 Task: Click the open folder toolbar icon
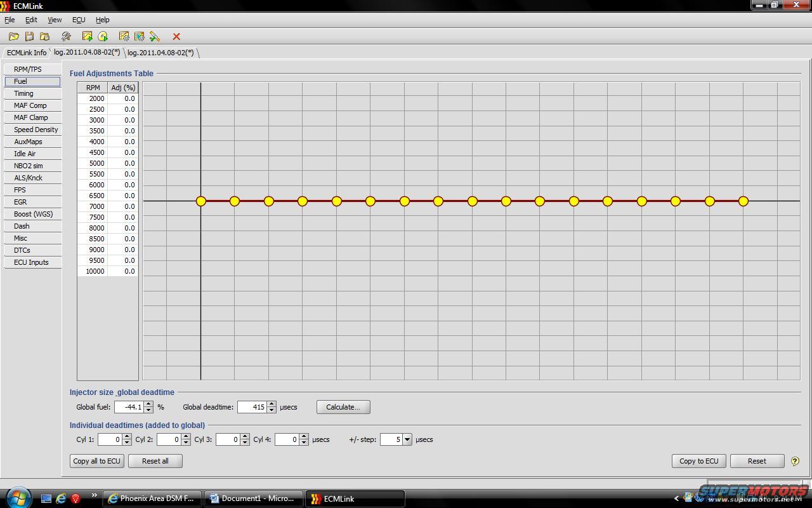pyautogui.click(x=13, y=37)
